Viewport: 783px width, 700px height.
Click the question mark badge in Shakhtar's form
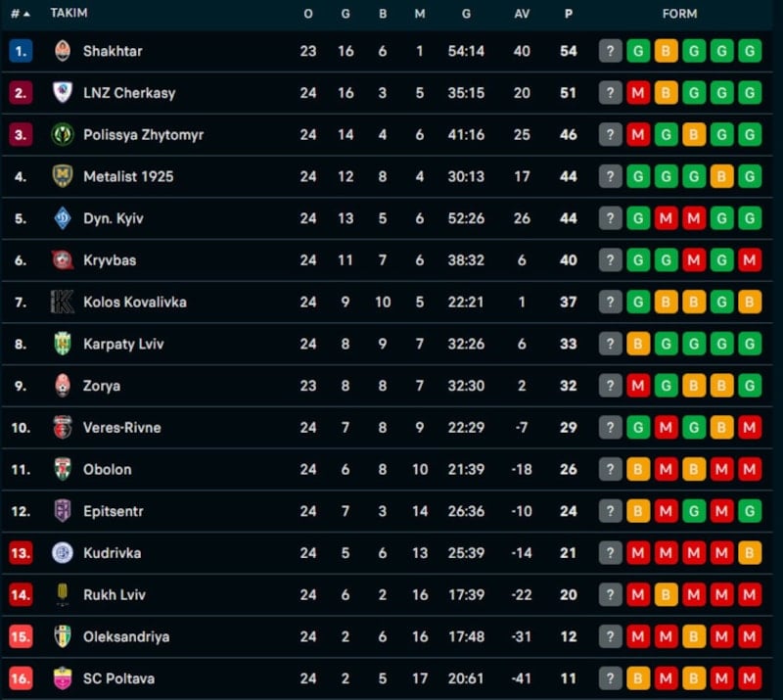(x=611, y=51)
